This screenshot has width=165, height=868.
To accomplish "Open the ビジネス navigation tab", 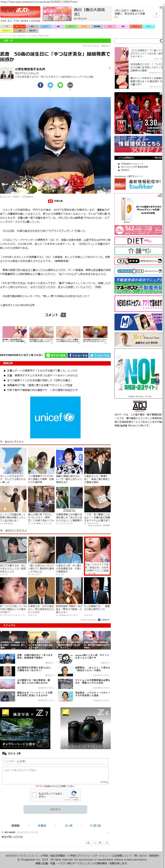I will click(45, 26).
